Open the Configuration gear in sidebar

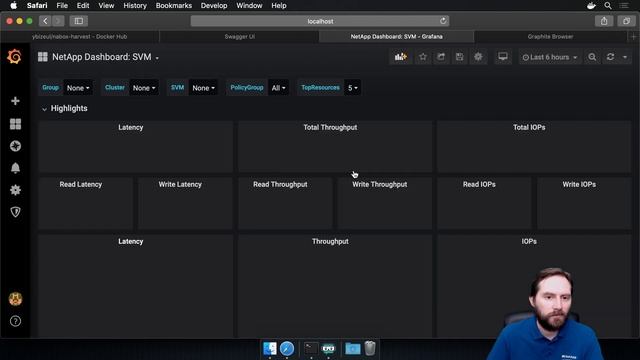point(15,190)
